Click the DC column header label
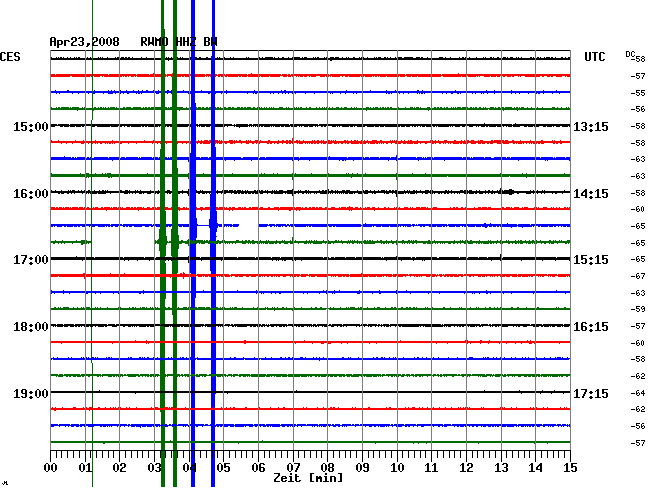Image resolution: width=650 pixels, height=494 pixels. (x=630, y=54)
